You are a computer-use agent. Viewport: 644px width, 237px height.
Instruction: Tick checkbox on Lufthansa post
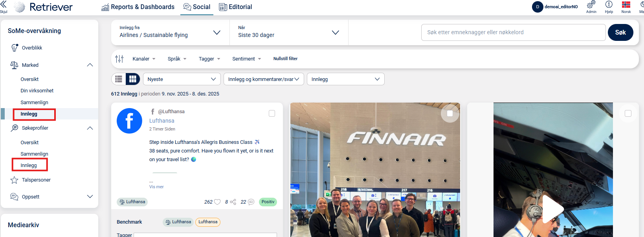click(272, 114)
